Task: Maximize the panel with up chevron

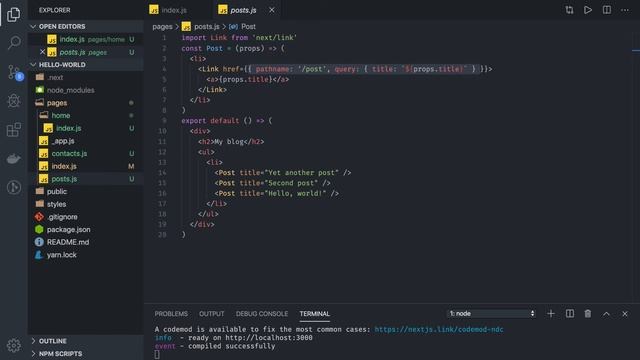Action: pos(606,313)
